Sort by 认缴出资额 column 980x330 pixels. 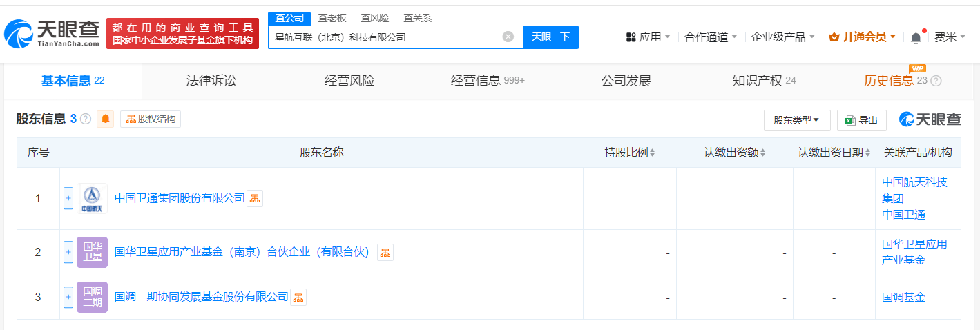(735, 153)
